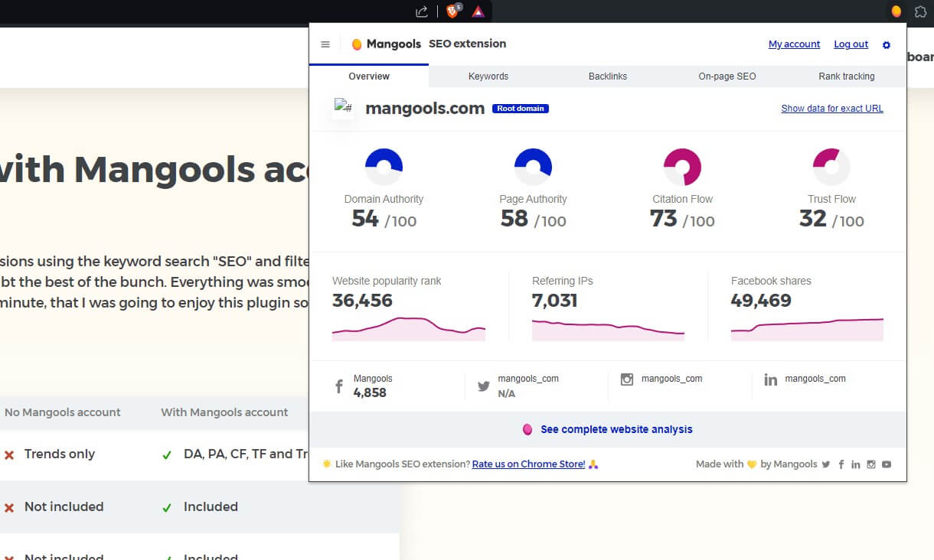The image size is (934, 560).
Task: Click 'With Mangools account' column header on page
Action: point(224,412)
